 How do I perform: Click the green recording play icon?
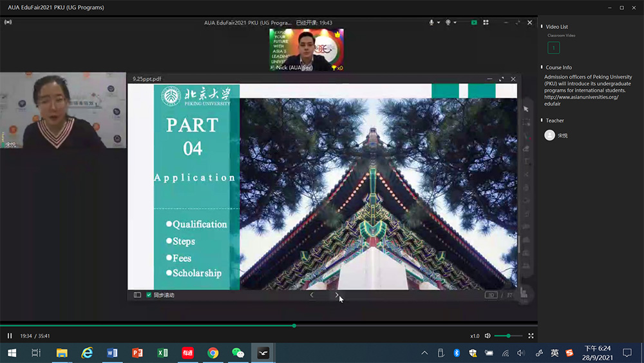(474, 23)
